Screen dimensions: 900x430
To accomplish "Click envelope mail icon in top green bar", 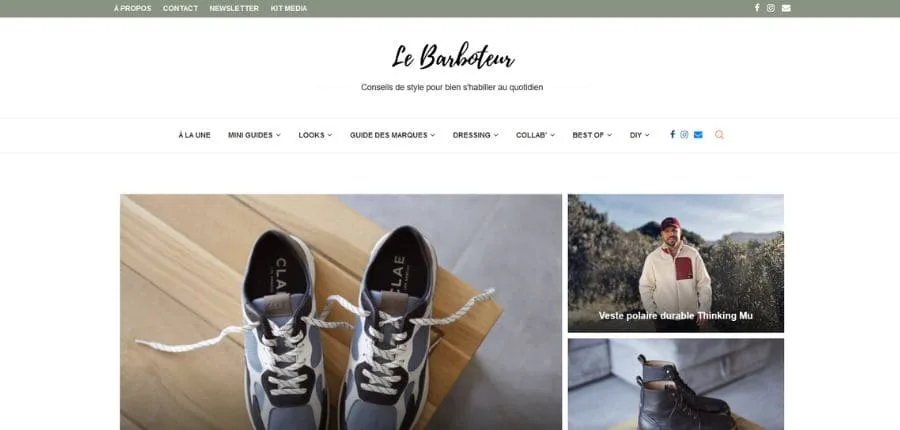I will tap(786, 8).
